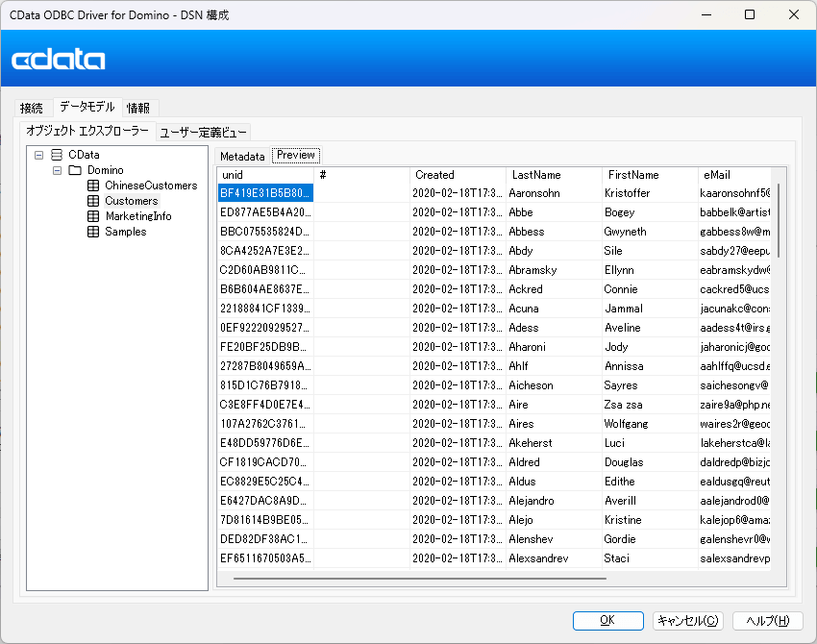Screen dimensions: 817x644
Task: Click the FirstName cell Edithe
Action: pos(650,482)
